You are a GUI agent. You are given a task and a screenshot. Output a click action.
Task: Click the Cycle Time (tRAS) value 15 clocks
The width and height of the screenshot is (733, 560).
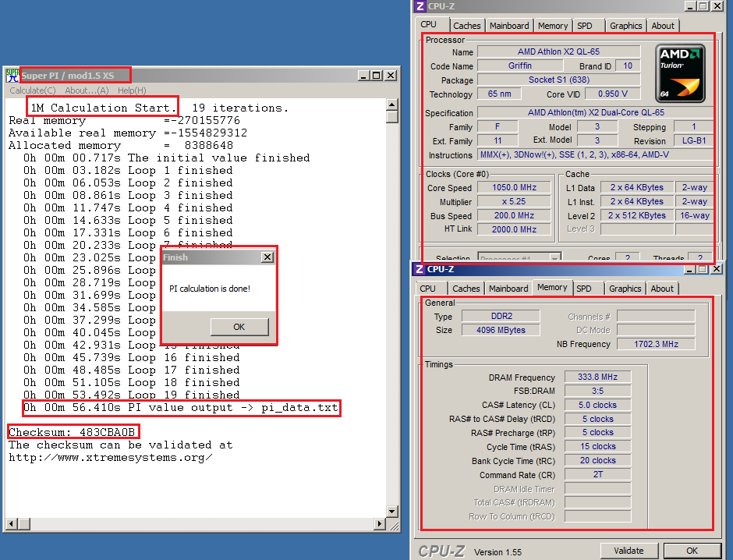pos(597,446)
